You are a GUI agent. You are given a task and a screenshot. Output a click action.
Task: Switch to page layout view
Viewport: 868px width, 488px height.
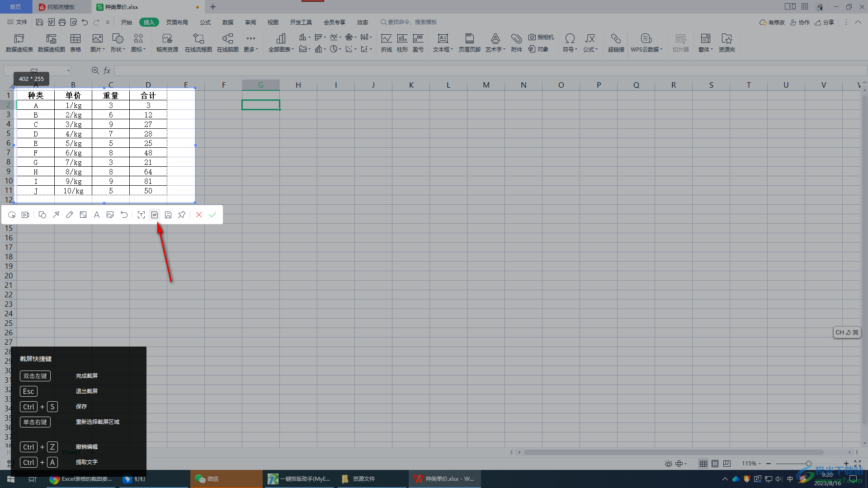point(715,464)
